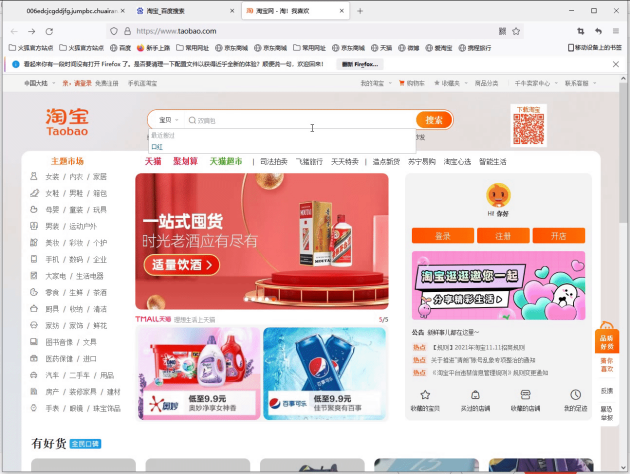Dismiss the Firefox refresh notification bar

616,64
